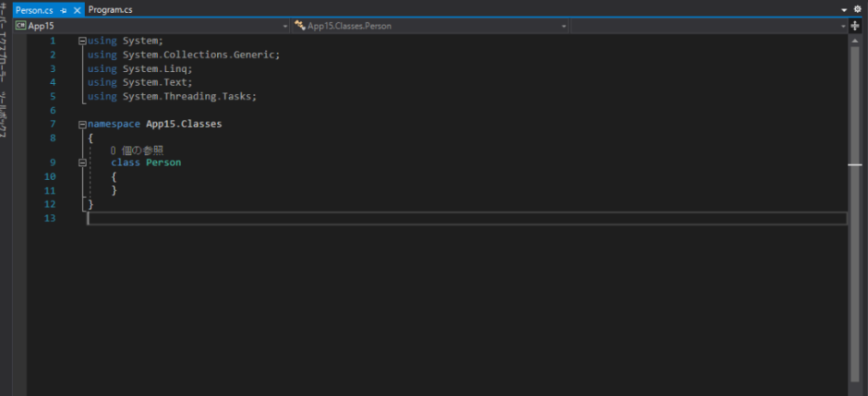Collapse the Person class block
This screenshot has width=868, height=396.
(x=83, y=162)
